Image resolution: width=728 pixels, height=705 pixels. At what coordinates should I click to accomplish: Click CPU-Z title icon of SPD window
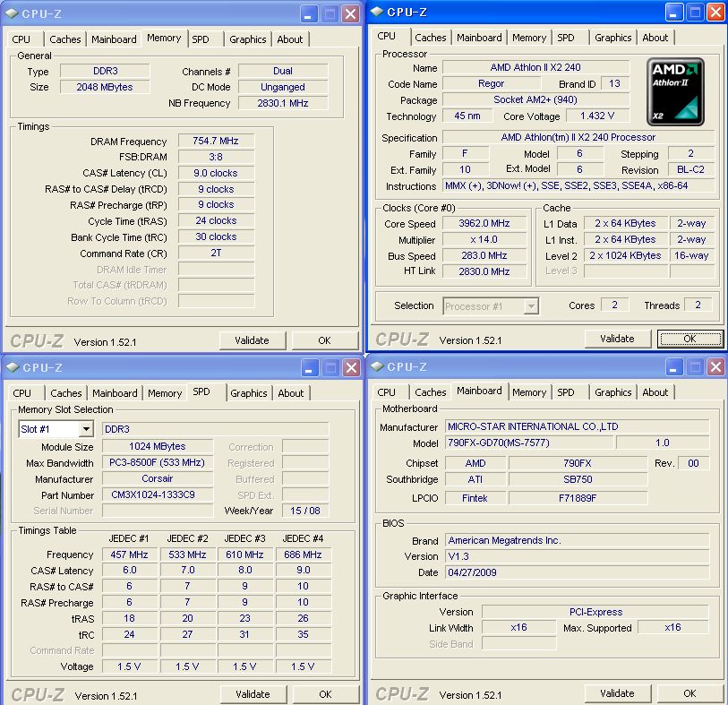[x=13, y=368]
